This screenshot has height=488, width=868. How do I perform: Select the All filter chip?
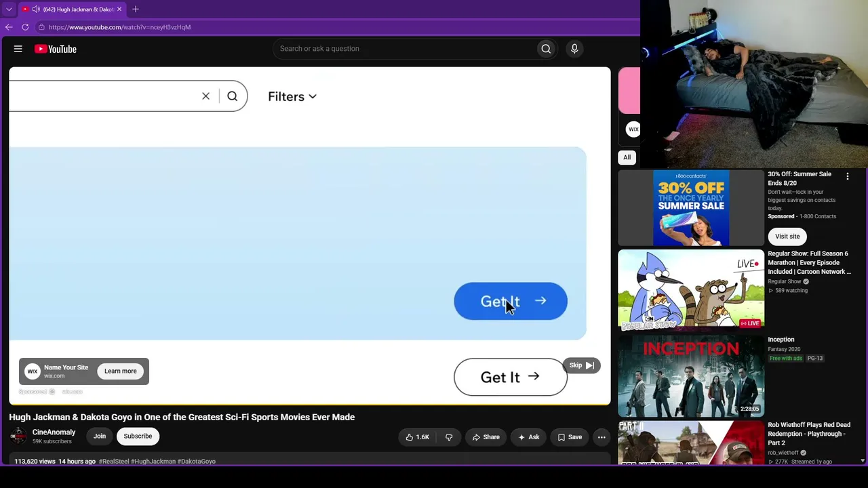coord(627,157)
